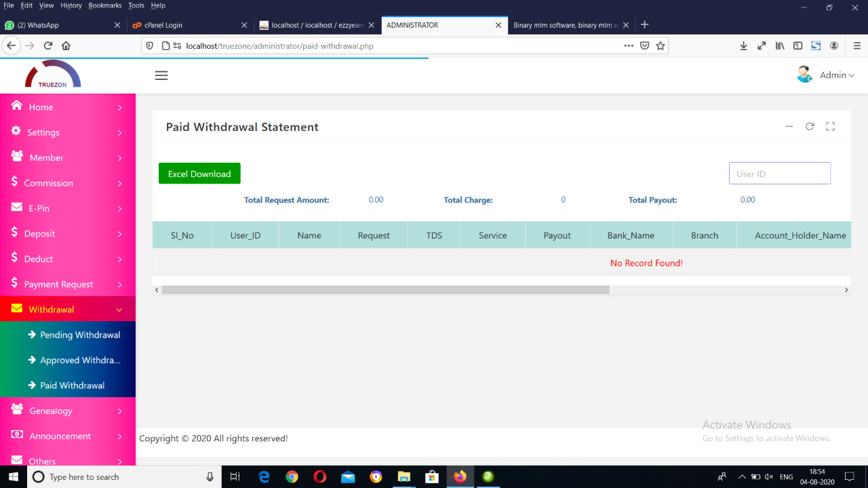Expand the Settings menu chevron
Image resolution: width=868 pixels, height=488 pixels.
[x=119, y=133]
